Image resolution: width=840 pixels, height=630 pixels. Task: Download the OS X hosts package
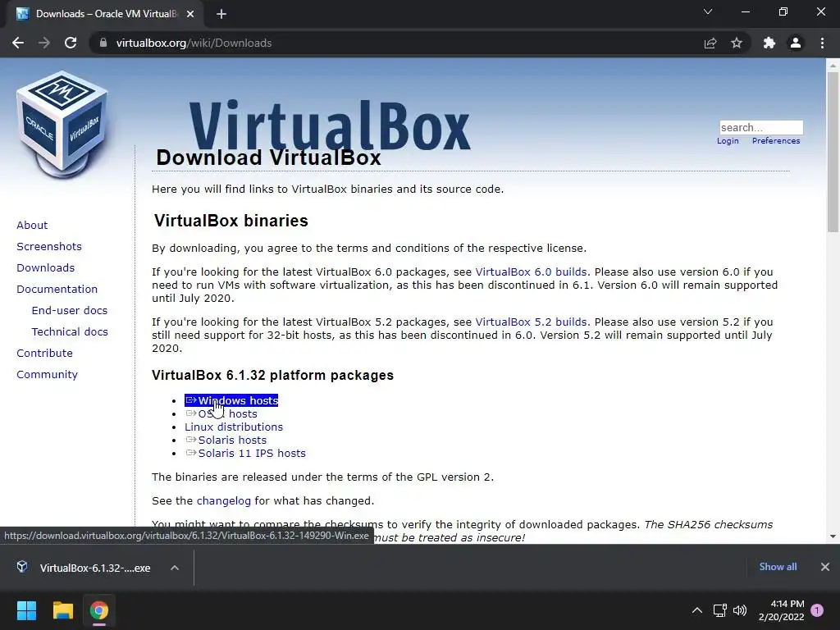pos(221,414)
